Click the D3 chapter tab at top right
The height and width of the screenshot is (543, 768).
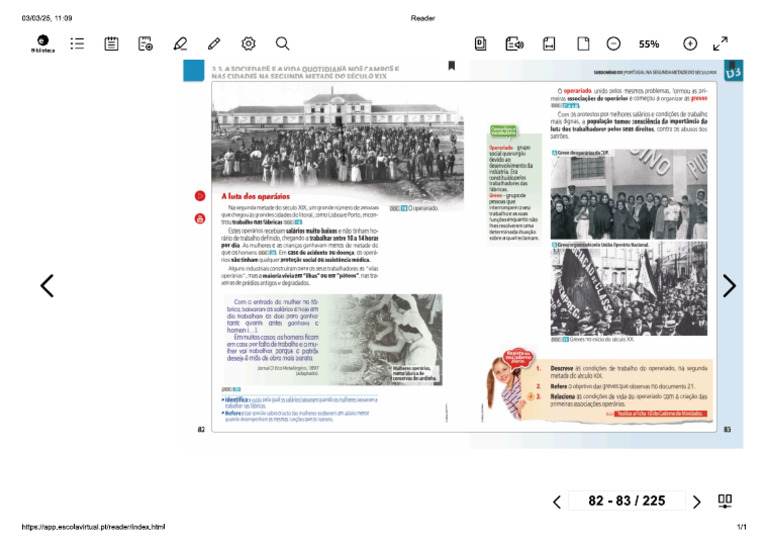[x=734, y=71]
